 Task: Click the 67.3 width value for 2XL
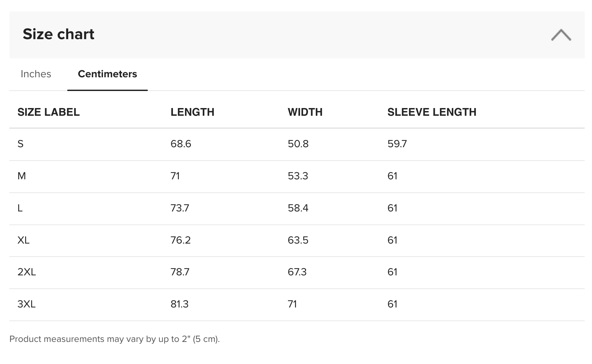tap(297, 272)
